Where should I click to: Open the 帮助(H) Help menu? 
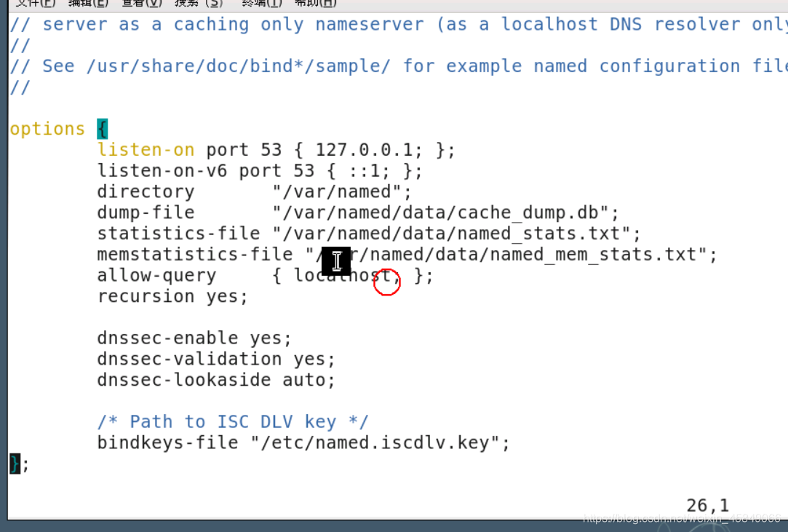(315, 3)
